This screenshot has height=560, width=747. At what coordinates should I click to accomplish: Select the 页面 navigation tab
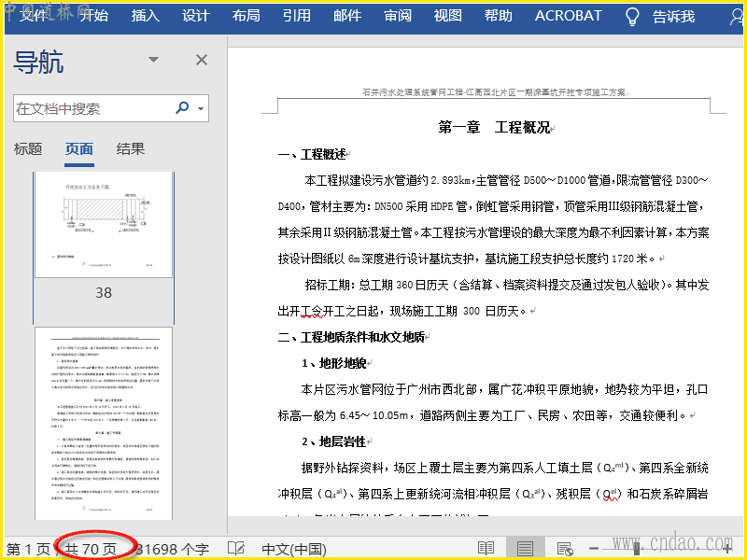click(79, 149)
